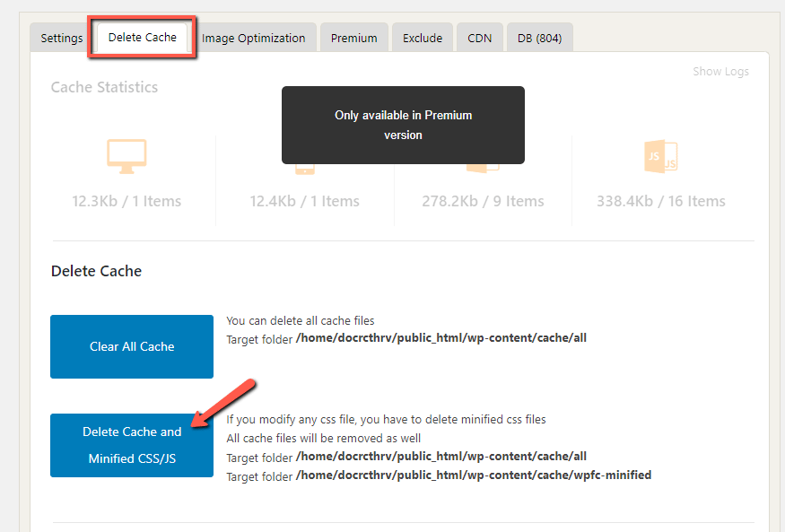Select the Delete Cache tab
785x532 pixels.
(x=143, y=38)
